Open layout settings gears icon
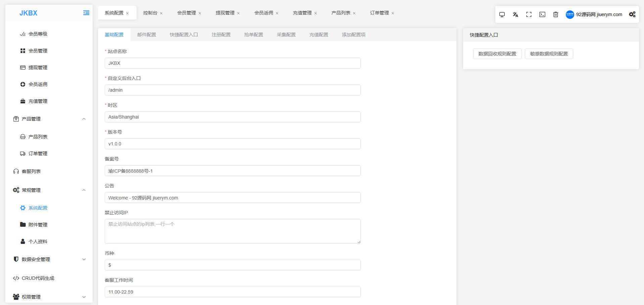The height and width of the screenshot is (305, 644). (632, 14)
